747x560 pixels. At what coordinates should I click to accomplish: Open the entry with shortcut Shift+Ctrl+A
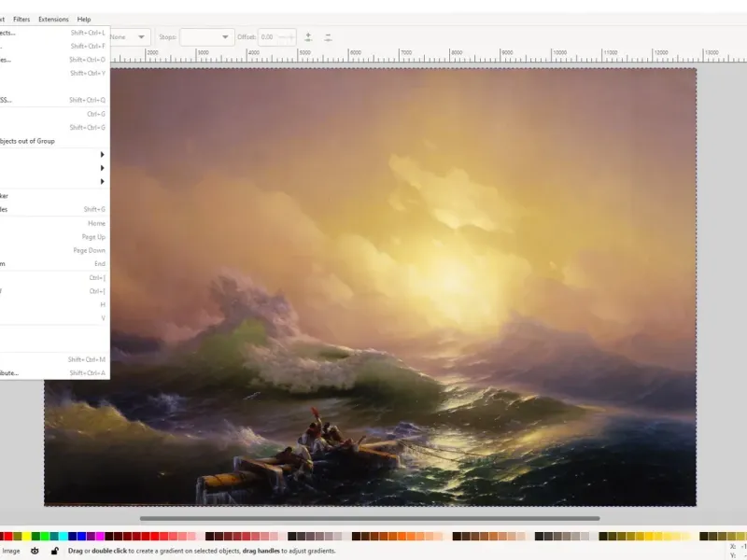[54, 373]
